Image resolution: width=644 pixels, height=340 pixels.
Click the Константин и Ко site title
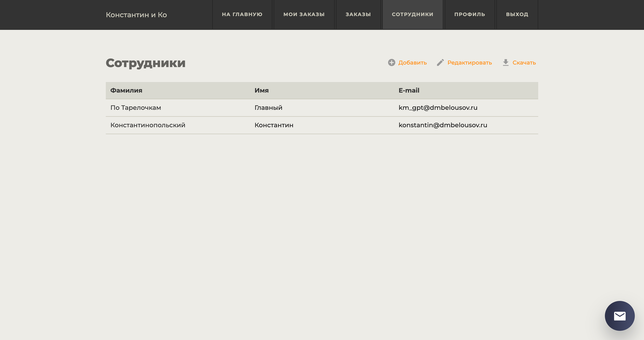(x=136, y=15)
